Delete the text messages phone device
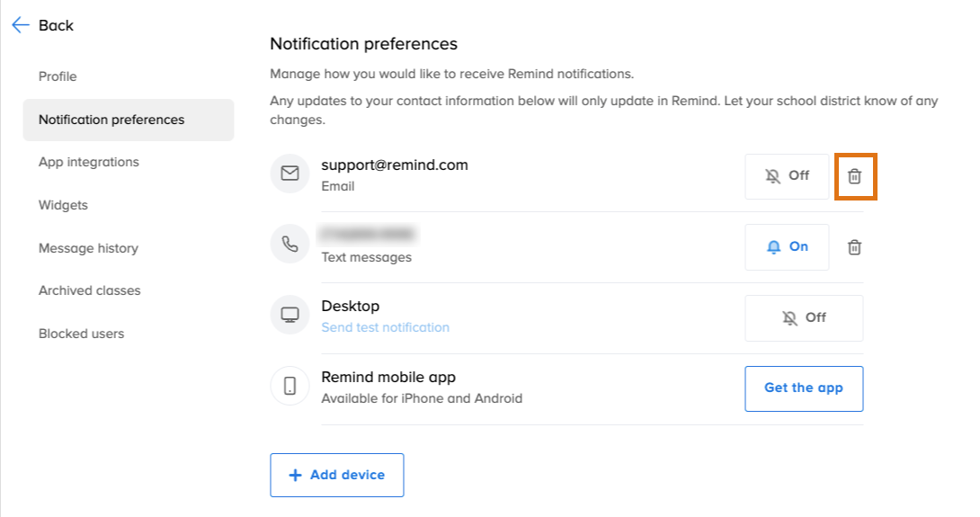The width and height of the screenshot is (980, 517). click(854, 247)
